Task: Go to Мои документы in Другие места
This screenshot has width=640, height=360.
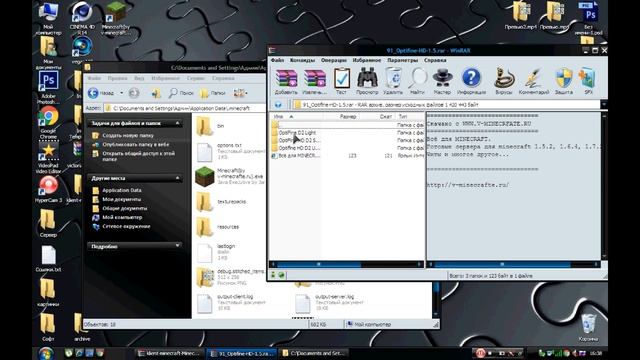Action: tap(122, 199)
